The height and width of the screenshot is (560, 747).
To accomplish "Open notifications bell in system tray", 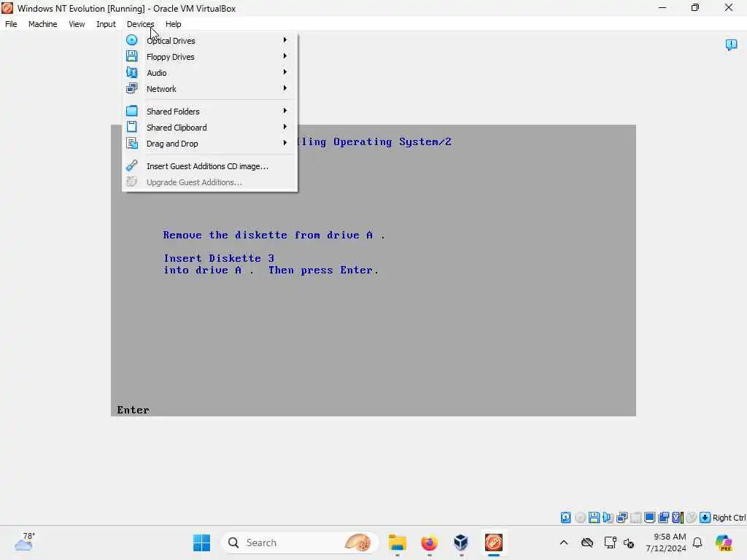I will click(697, 542).
